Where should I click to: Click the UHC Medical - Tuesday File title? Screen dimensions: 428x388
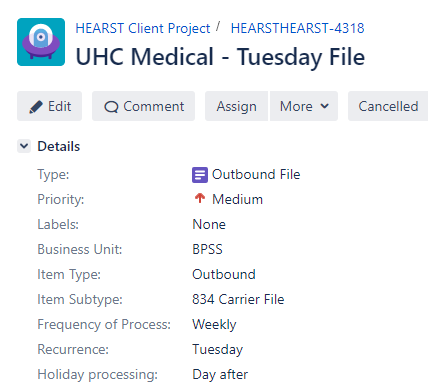[220, 57]
